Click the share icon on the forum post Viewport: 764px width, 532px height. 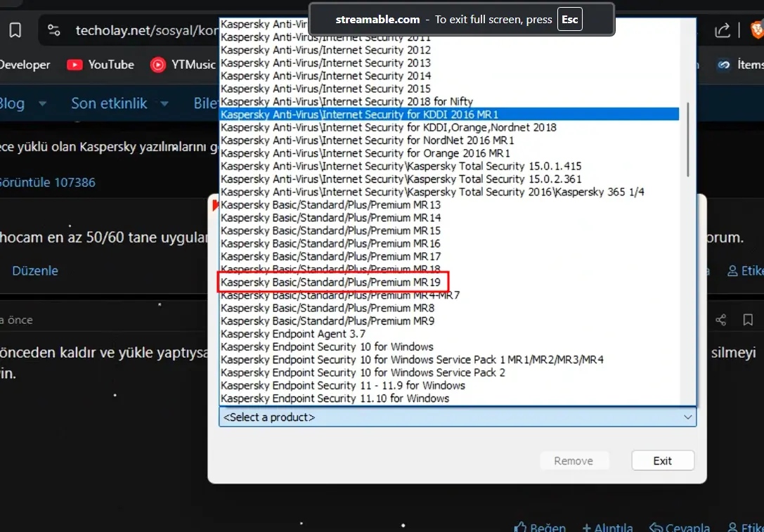click(x=720, y=320)
